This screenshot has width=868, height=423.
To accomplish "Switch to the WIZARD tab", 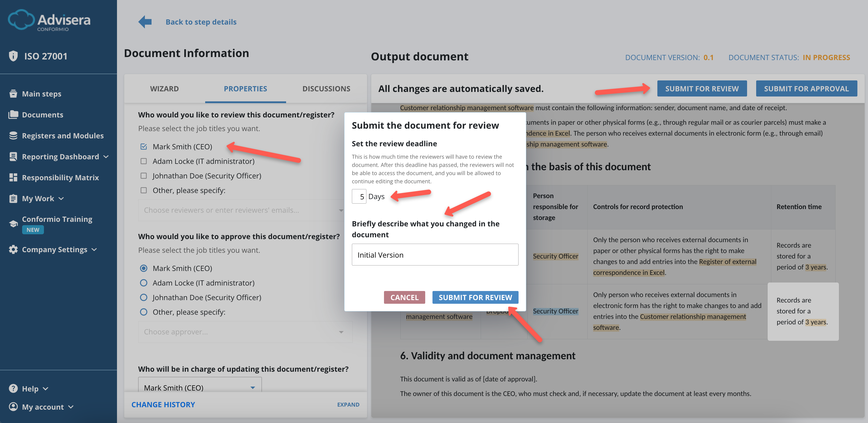I will click(164, 88).
